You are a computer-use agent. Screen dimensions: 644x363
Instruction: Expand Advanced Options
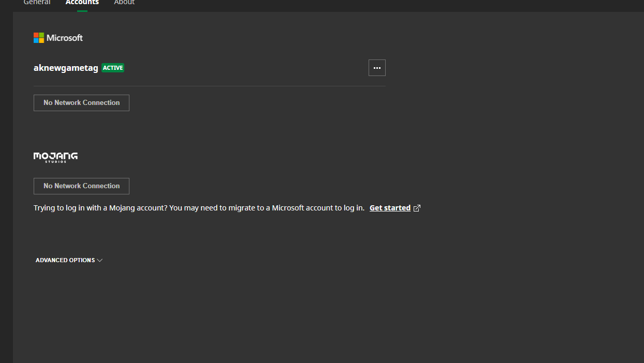coord(69,260)
